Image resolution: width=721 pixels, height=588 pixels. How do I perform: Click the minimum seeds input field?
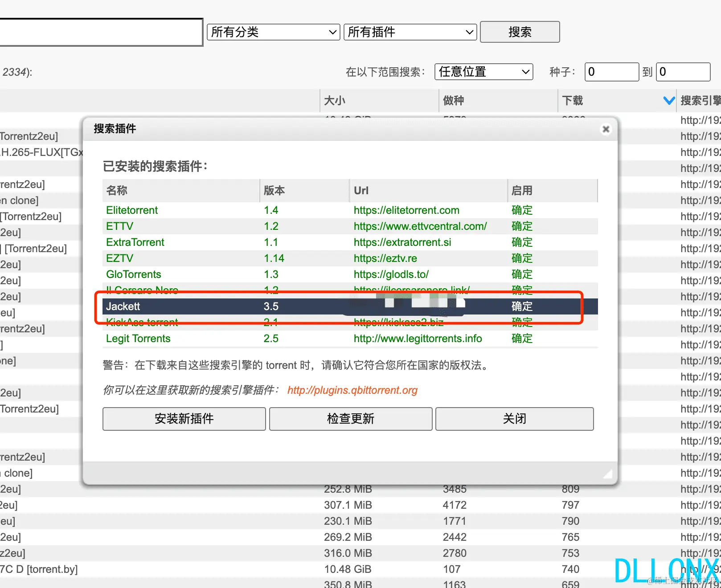(x=612, y=72)
